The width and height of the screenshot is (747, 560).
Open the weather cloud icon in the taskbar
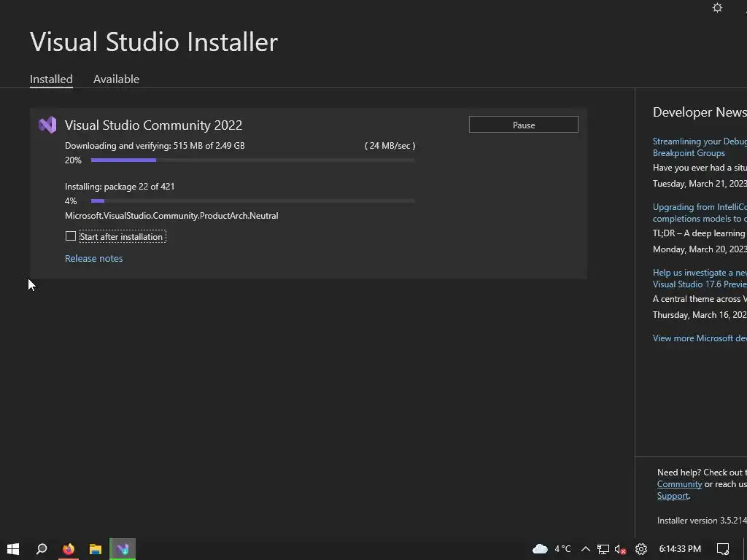click(540, 549)
